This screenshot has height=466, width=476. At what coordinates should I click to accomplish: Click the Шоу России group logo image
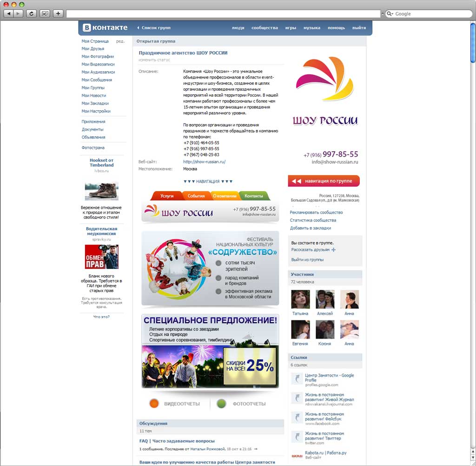click(x=325, y=91)
